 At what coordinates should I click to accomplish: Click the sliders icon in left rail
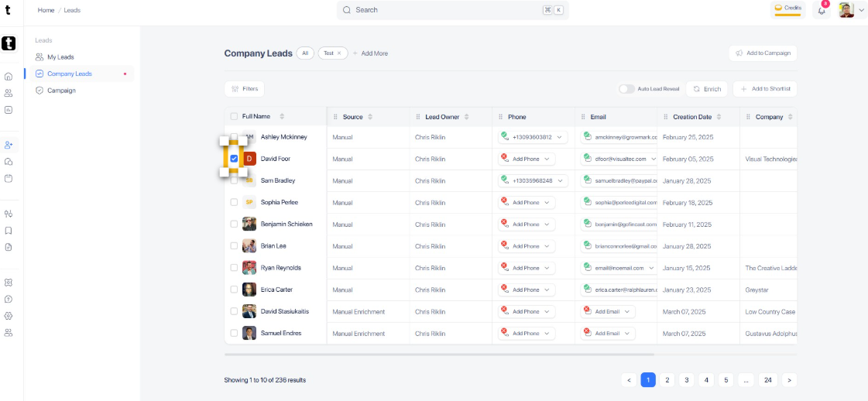[9, 214]
